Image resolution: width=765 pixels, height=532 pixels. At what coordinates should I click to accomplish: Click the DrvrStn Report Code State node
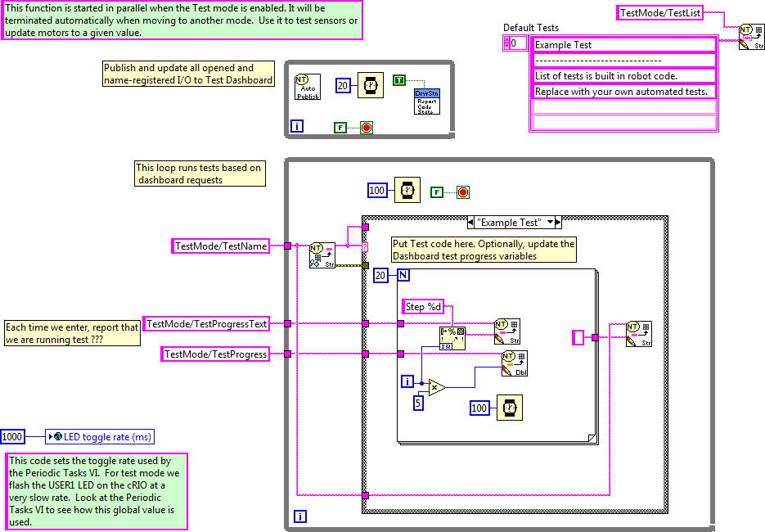(426, 101)
